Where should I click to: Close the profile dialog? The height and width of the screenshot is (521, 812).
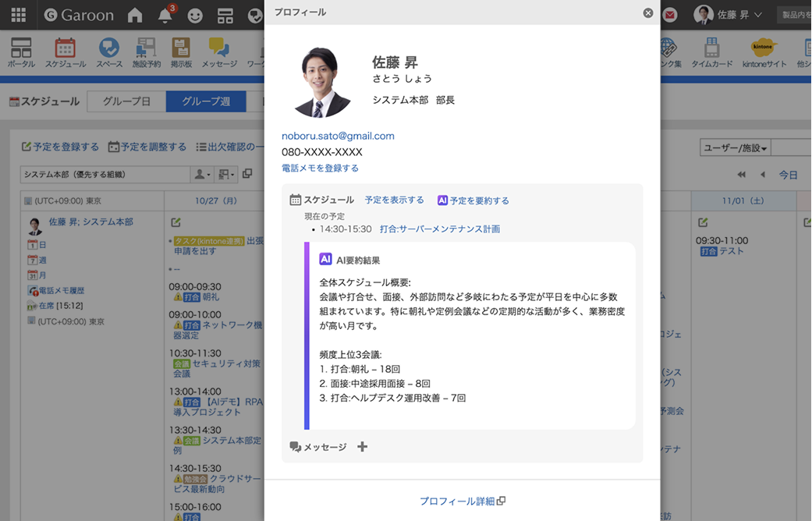point(647,12)
